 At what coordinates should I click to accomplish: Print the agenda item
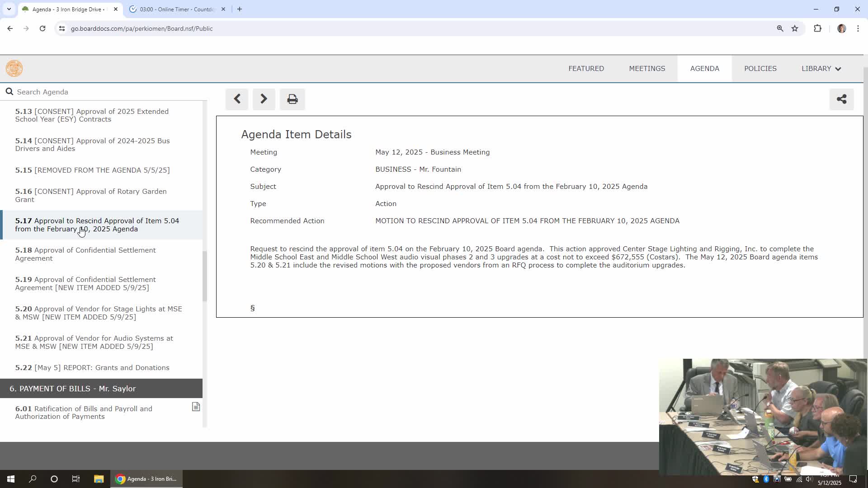pyautogui.click(x=292, y=99)
